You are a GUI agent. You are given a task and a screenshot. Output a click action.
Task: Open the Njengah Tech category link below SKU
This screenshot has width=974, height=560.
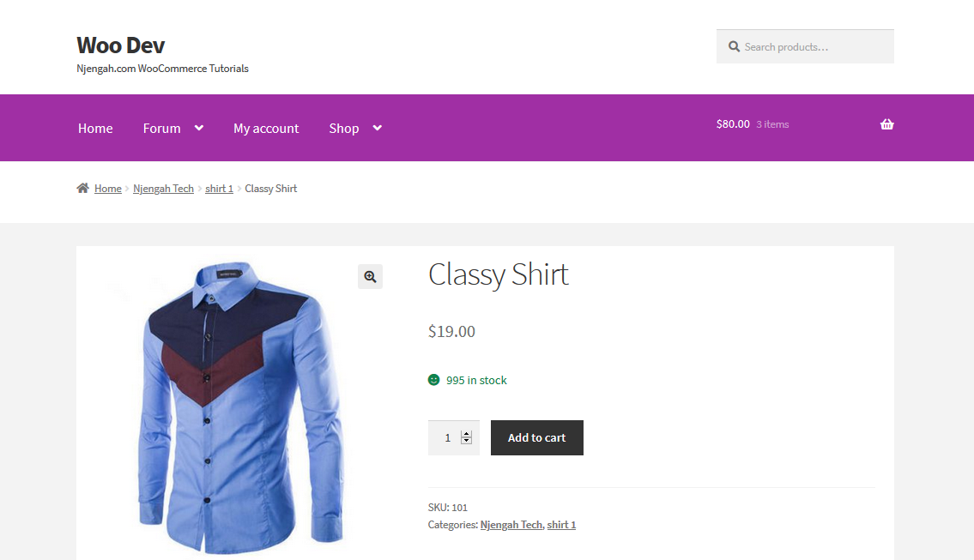511,525
